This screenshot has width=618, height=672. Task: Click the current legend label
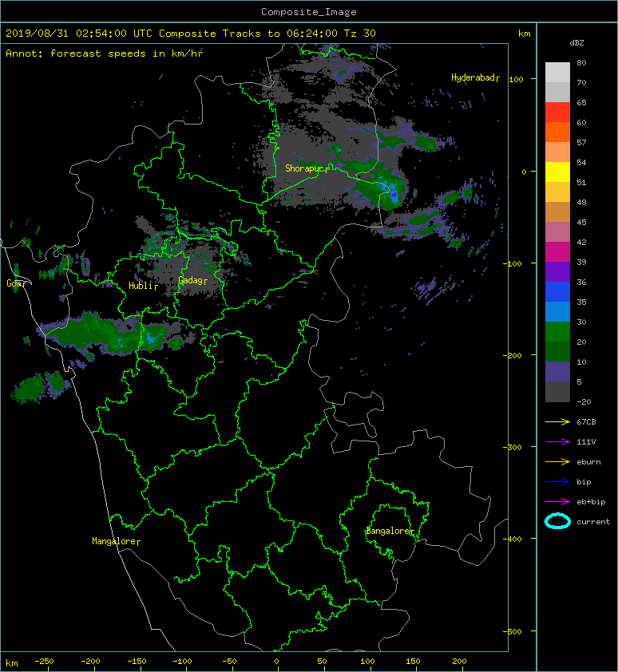(593, 522)
